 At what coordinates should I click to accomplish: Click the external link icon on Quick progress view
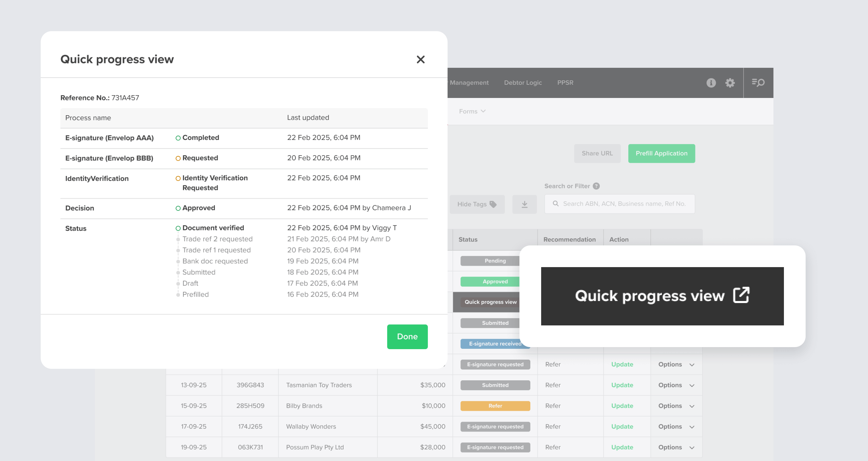pyautogui.click(x=741, y=295)
